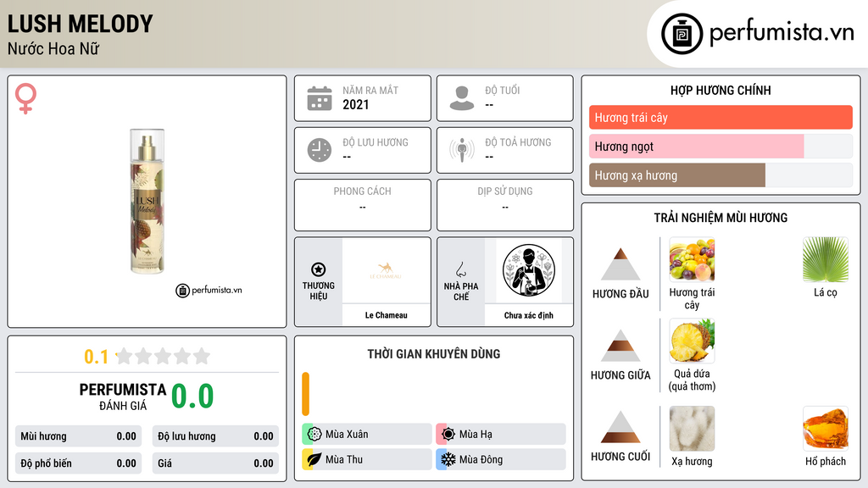
Task: Select the Quả dứa pineapple note image
Action: (x=692, y=341)
